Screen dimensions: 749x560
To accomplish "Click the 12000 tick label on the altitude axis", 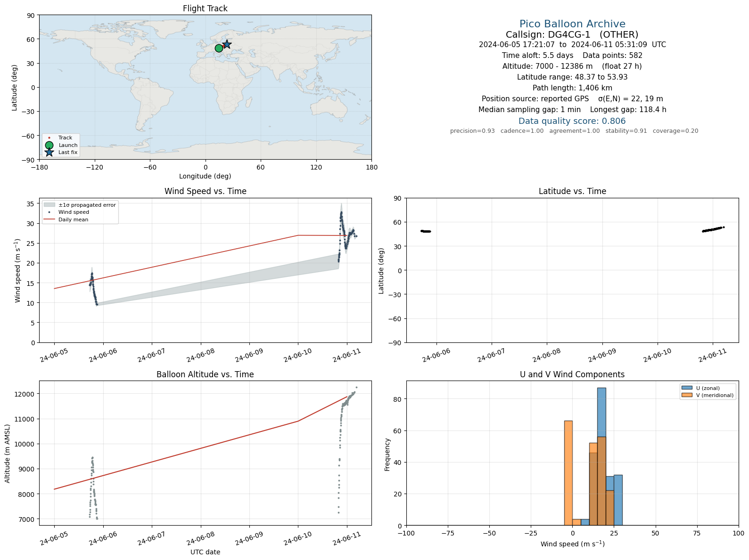I will point(25,394).
